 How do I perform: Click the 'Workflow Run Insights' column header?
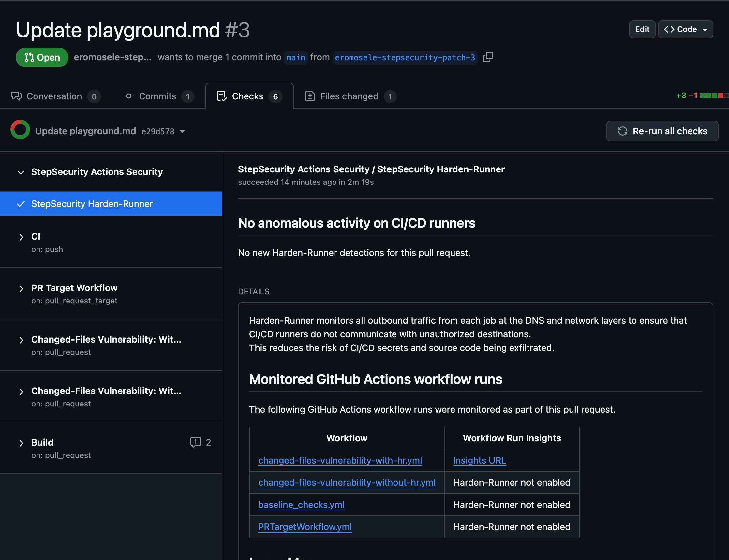[512, 438]
